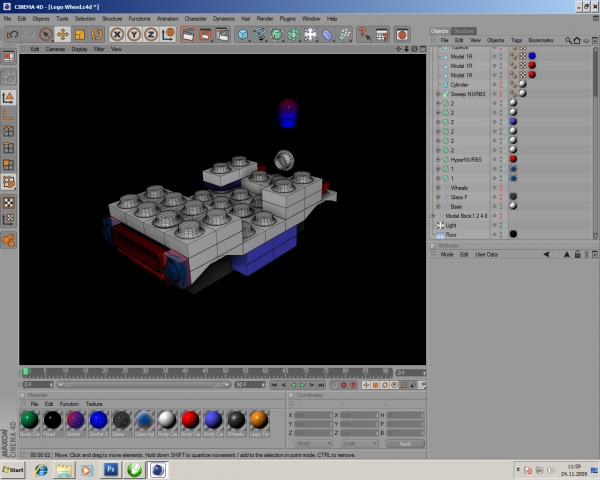The height and width of the screenshot is (480, 600).
Task: Click the checkered texture tool in left palette
Action: click(x=8, y=202)
